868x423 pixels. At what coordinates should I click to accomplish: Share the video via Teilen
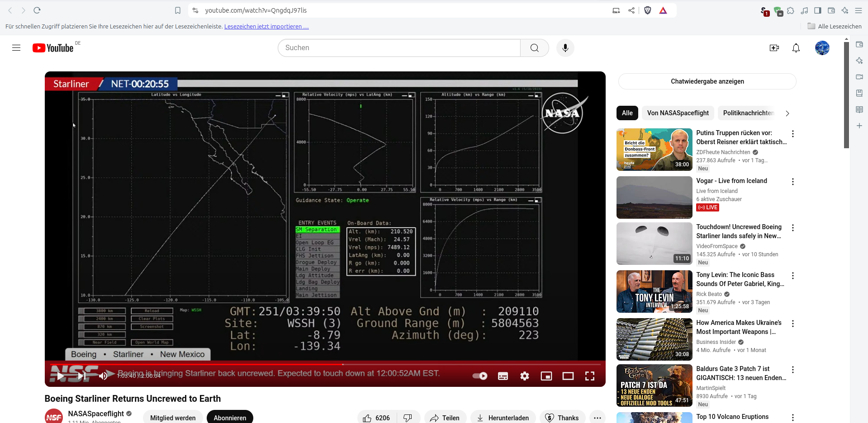click(x=445, y=418)
